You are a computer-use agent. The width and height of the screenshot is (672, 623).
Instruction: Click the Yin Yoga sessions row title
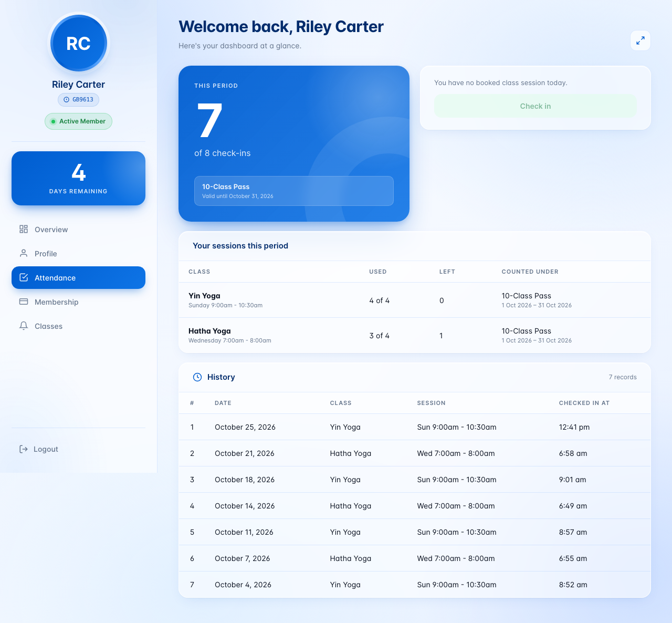coord(204,296)
